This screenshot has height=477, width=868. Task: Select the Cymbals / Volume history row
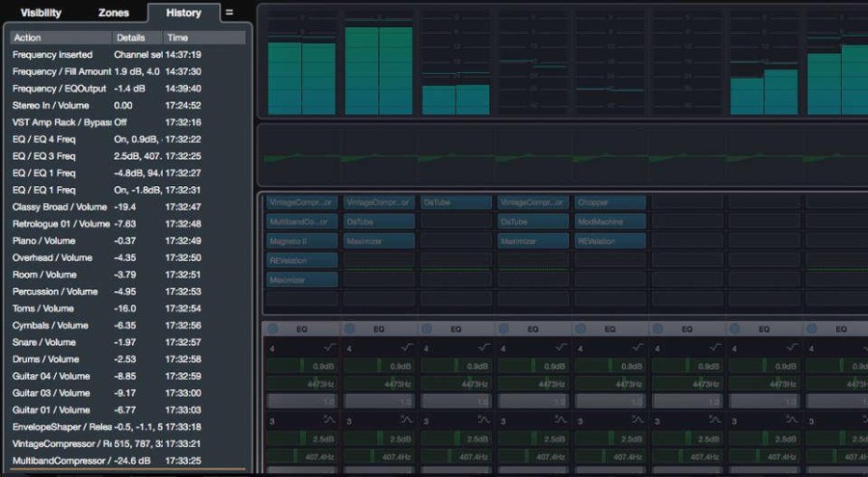coord(128,326)
